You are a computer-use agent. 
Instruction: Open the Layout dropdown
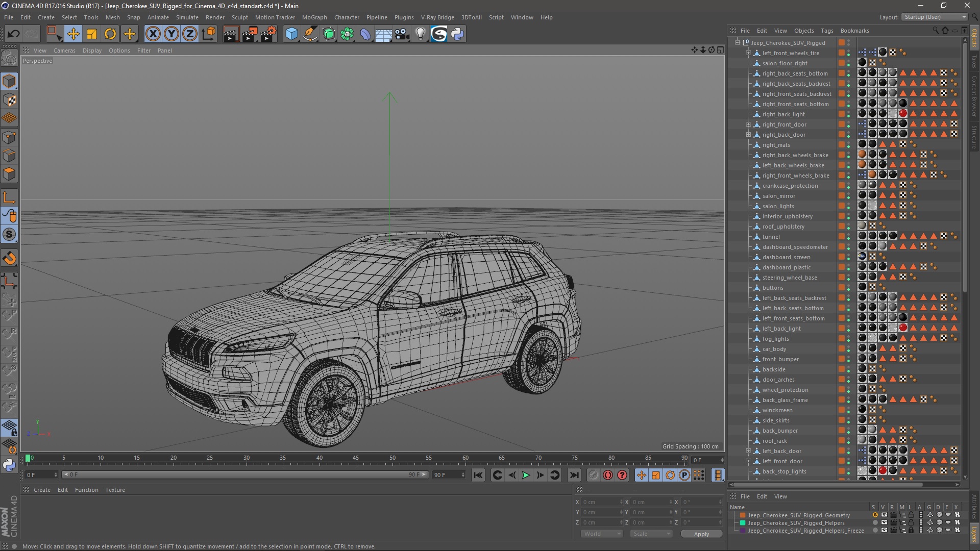tap(935, 17)
